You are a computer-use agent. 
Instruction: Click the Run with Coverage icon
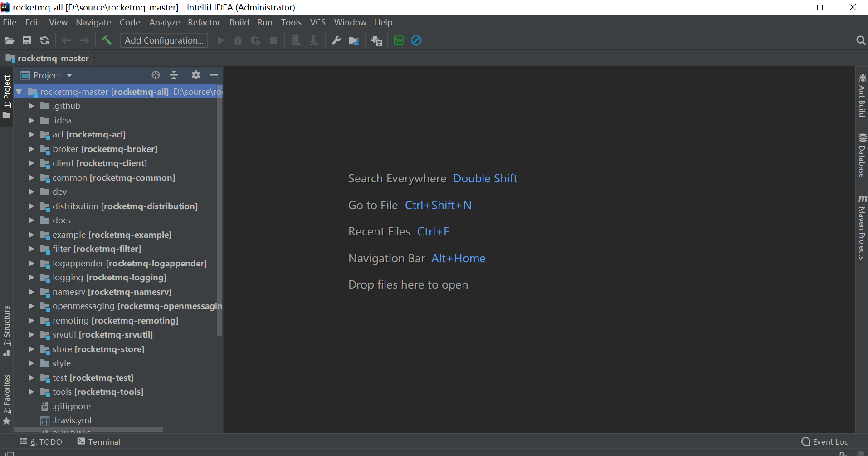click(256, 40)
